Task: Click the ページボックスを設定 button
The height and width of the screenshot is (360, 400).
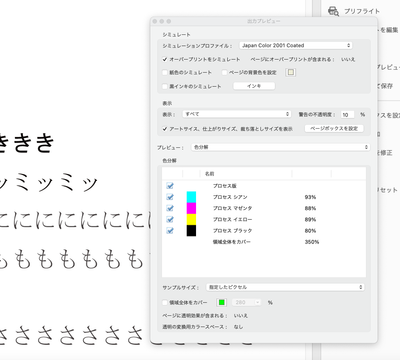Action: 334,128
